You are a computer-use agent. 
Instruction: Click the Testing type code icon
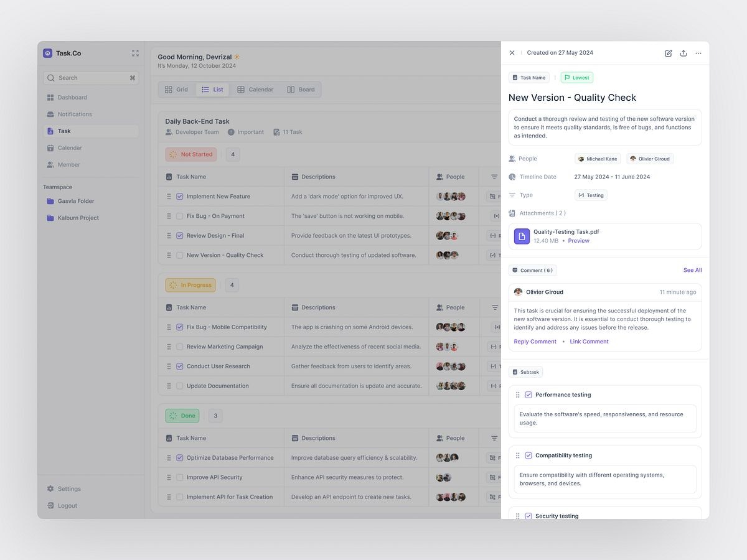click(581, 195)
